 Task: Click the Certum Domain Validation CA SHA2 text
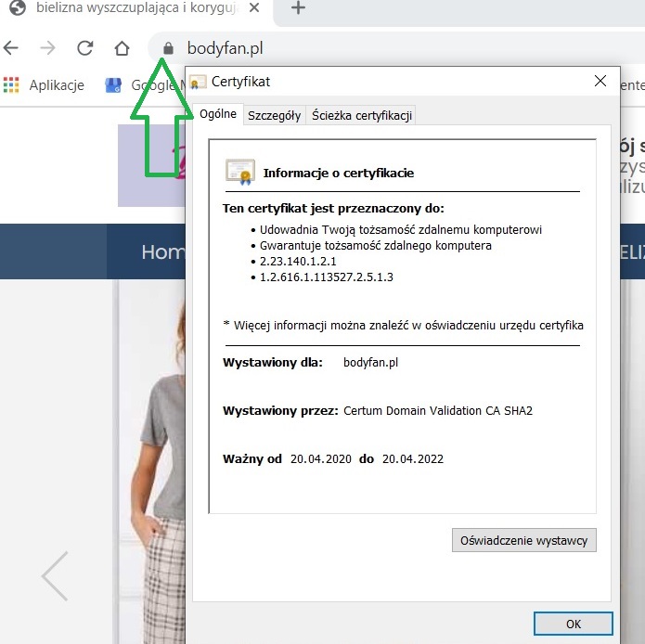(x=438, y=410)
